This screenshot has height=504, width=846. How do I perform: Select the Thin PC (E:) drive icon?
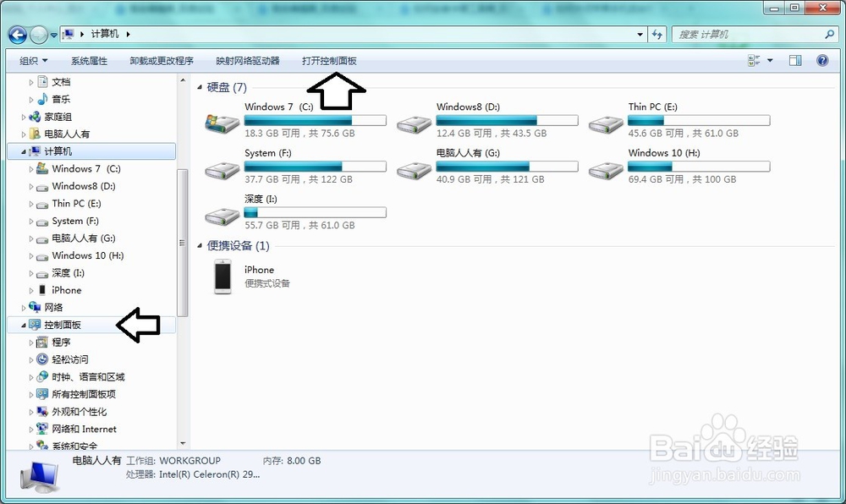pyautogui.click(x=606, y=124)
